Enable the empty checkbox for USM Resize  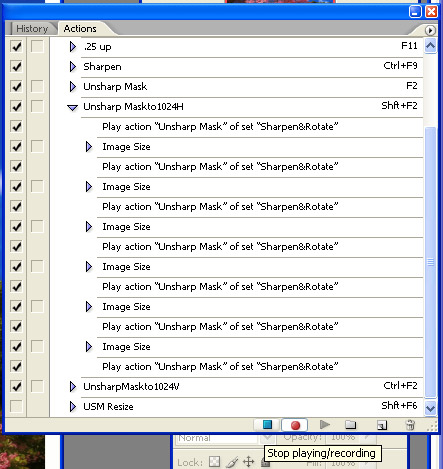pos(16,406)
